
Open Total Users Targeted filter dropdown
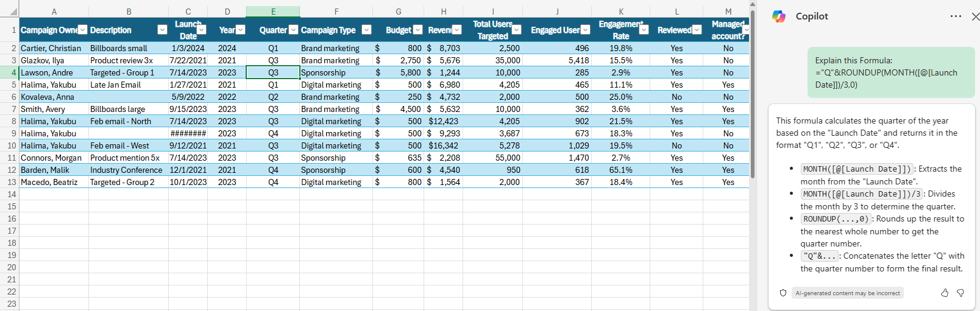[517, 30]
